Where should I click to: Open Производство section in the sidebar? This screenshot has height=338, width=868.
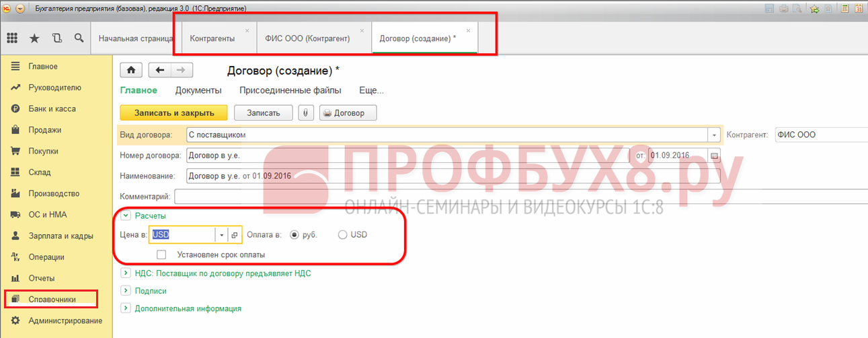coord(55,193)
